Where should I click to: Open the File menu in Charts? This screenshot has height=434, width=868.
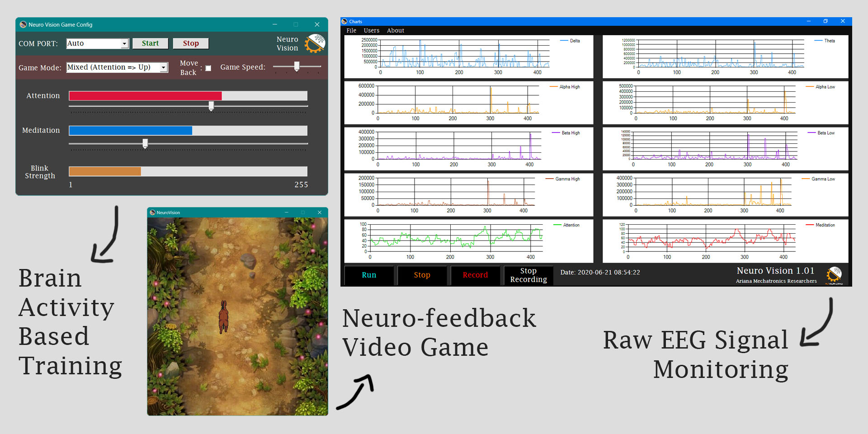[351, 31]
